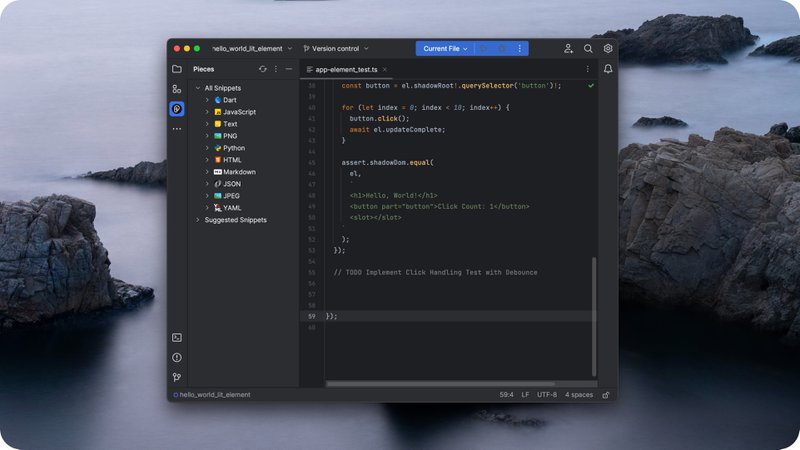The width and height of the screenshot is (800, 450).
Task: Hide the Pieces panel
Action: coord(289,69)
